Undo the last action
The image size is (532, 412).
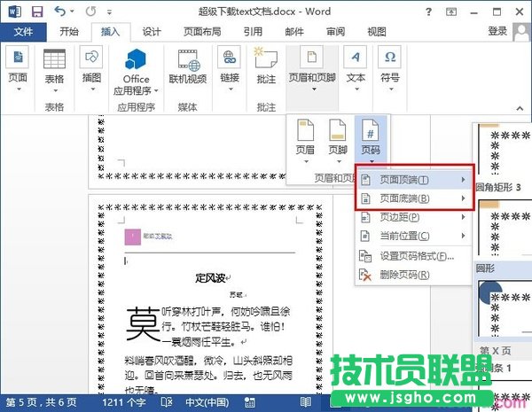click(x=59, y=12)
